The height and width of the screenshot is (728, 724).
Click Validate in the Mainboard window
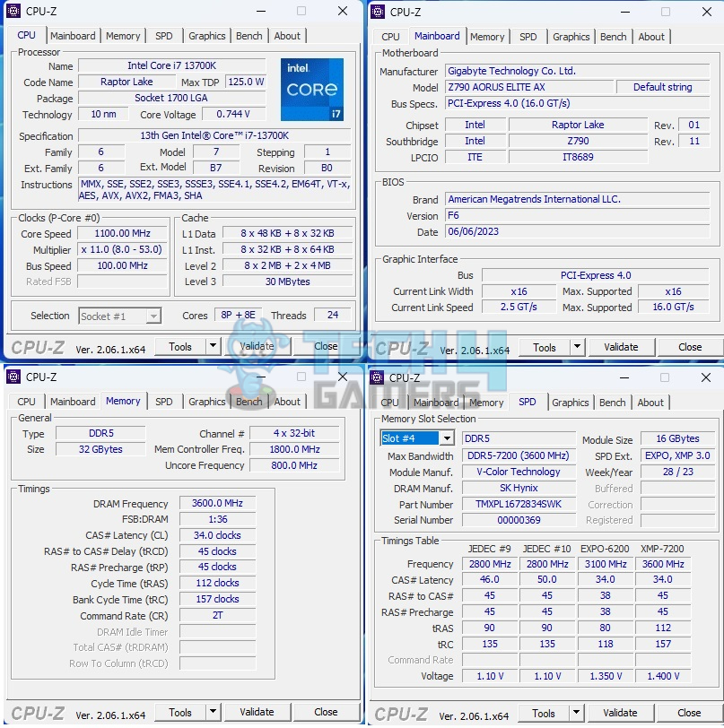pyautogui.click(x=621, y=347)
